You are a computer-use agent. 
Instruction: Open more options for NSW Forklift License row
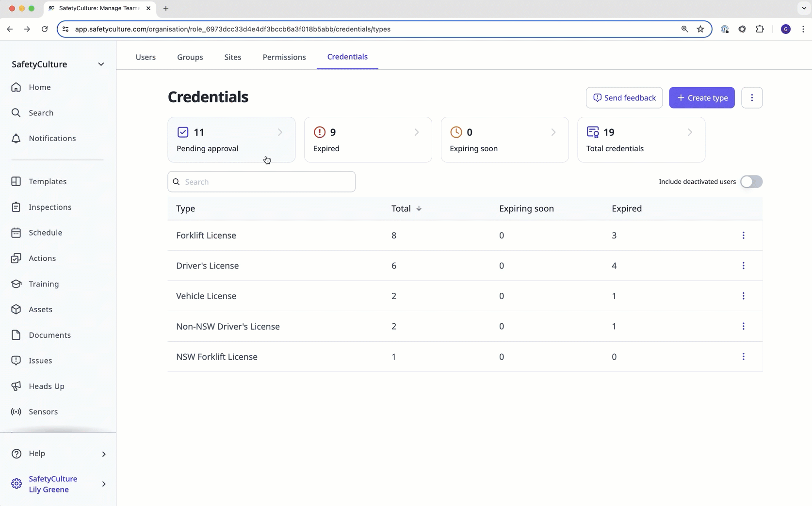click(743, 357)
